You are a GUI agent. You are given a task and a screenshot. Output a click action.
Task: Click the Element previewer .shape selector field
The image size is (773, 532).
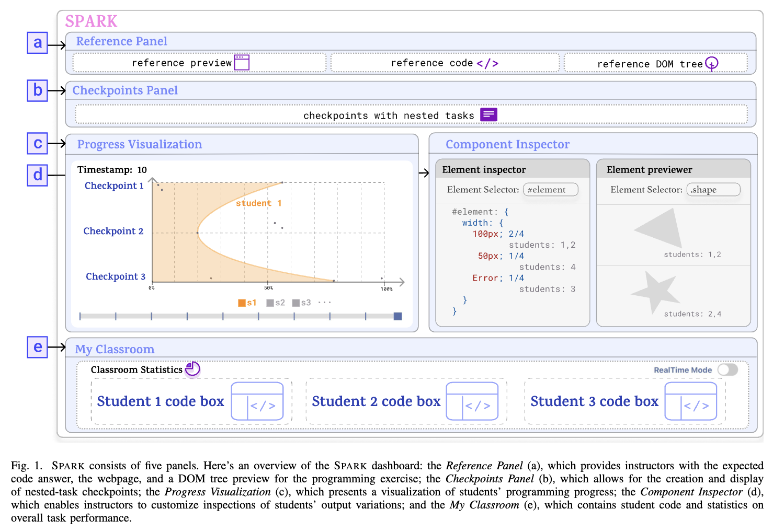[713, 190]
